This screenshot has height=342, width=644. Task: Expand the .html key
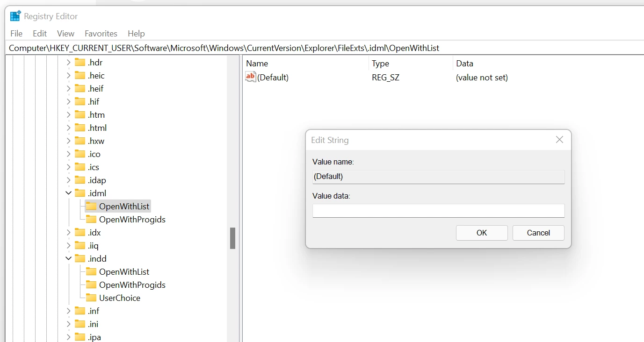69,128
